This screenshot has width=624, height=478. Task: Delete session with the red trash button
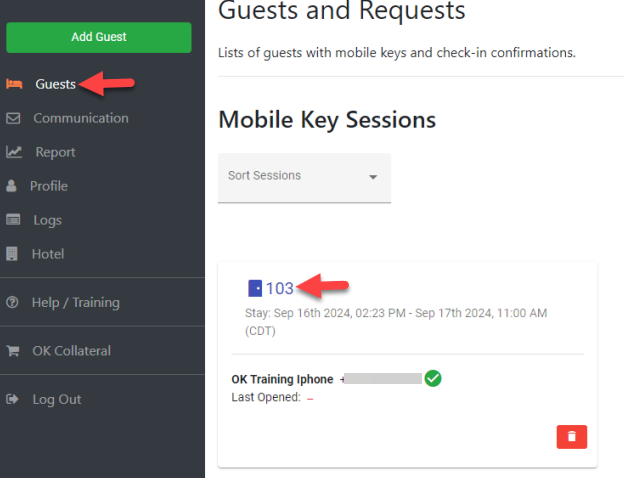click(571, 437)
